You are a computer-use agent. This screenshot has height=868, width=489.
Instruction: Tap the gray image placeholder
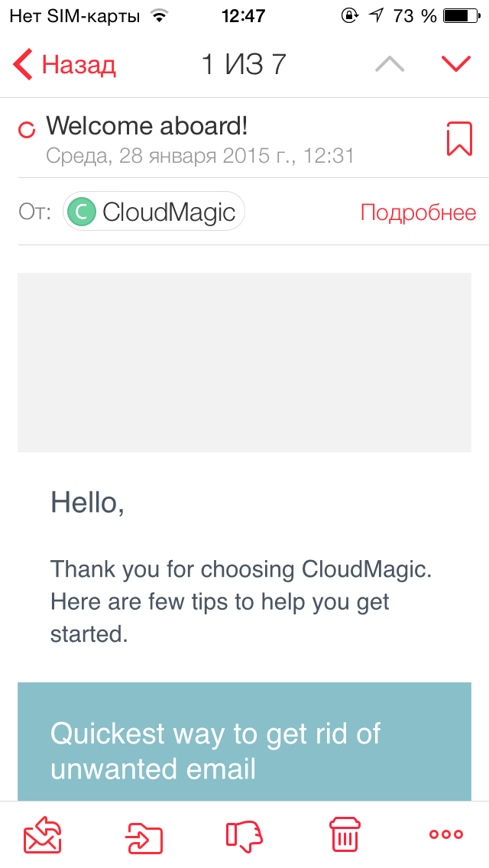click(244, 362)
